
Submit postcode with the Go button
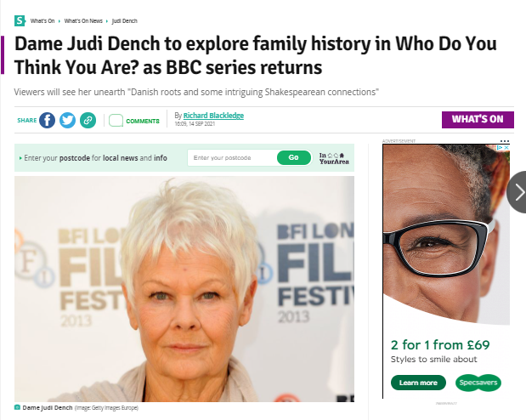point(293,157)
